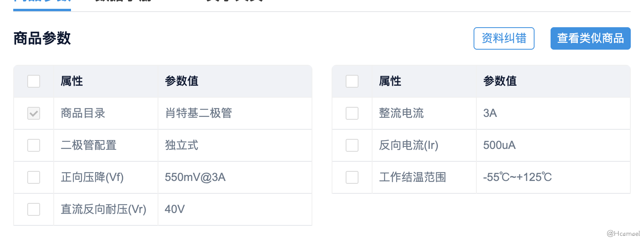
Task: Check the 直流反向耐压(Vr) row checkbox
Action: [x=34, y=209]
